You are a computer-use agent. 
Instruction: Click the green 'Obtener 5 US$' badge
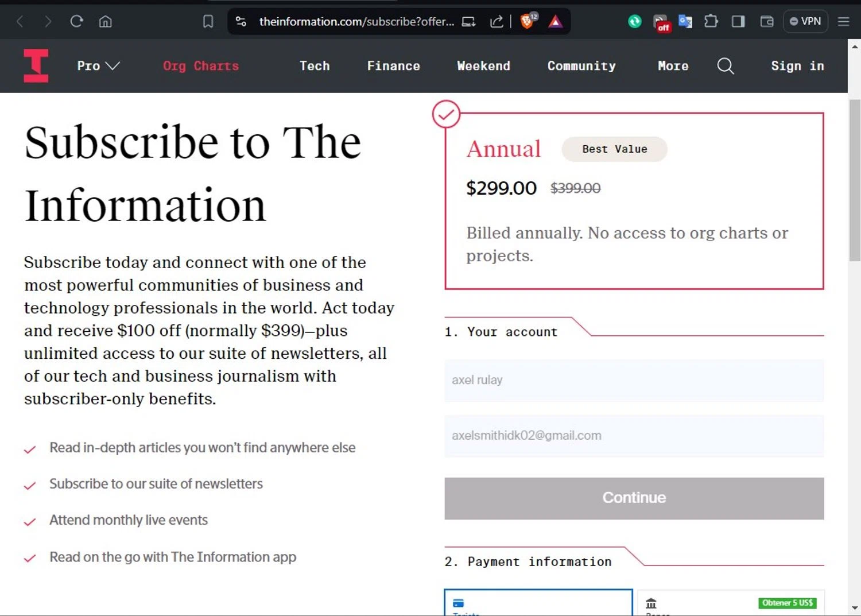click(788, 603)
